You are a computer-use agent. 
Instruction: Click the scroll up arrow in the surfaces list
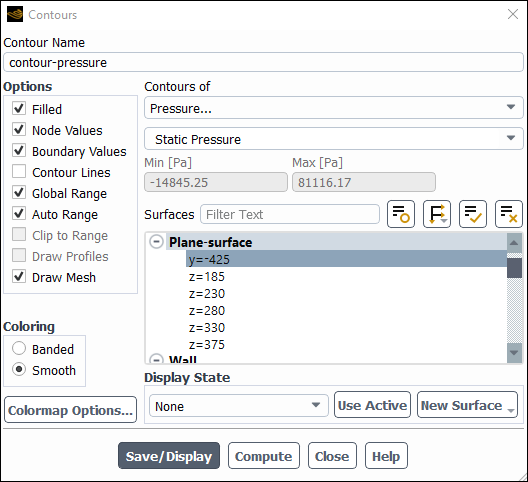coord(514,243)
